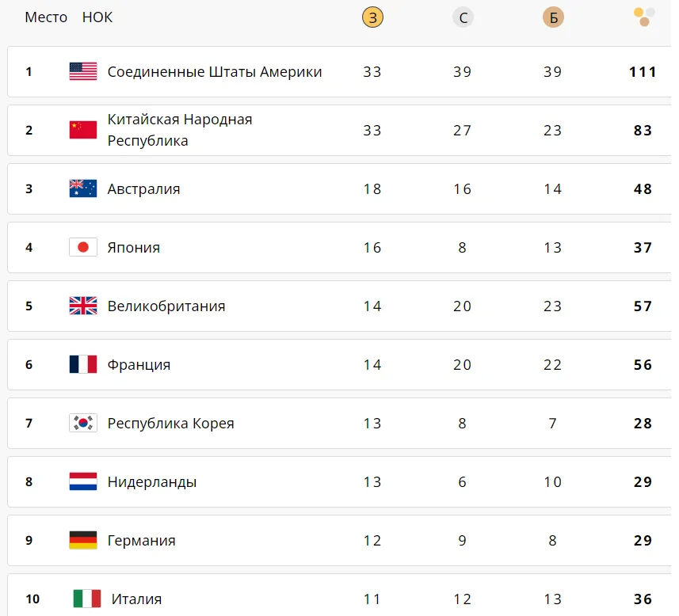Select the Нидерланды country name
Screen dimensions: 679x616
152,482
